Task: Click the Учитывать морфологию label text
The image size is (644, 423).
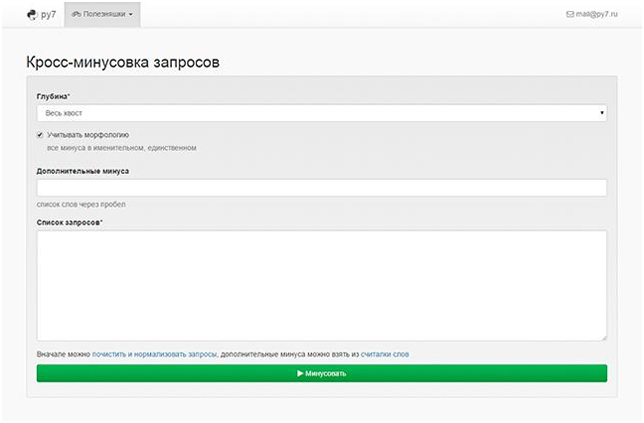Action: coord(88,135)
